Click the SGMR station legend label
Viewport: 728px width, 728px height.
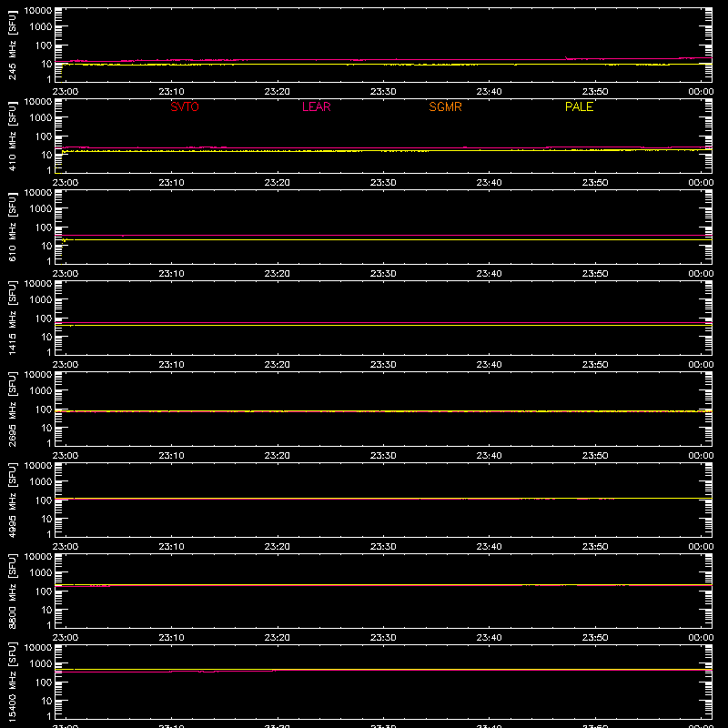point(445,106)
